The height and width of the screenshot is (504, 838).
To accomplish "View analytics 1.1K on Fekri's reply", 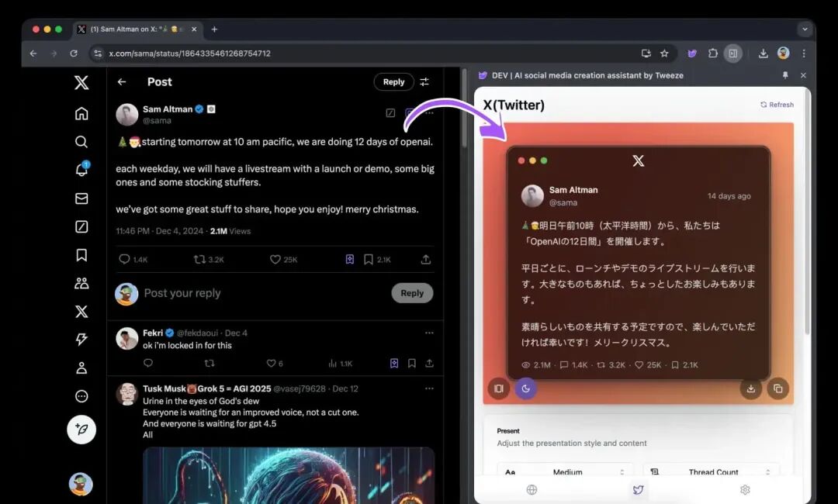I will [x=340, y=364].
